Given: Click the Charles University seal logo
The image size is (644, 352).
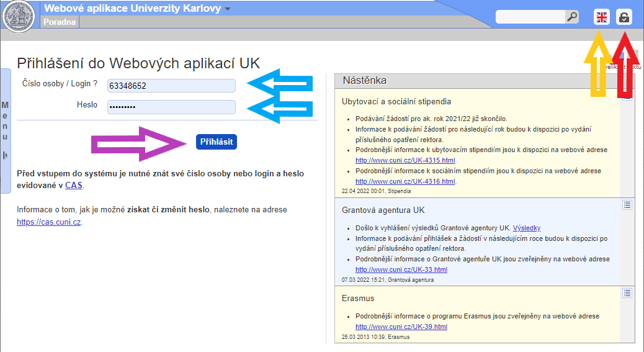Looking at the screenshot, I should click(19, 16).
